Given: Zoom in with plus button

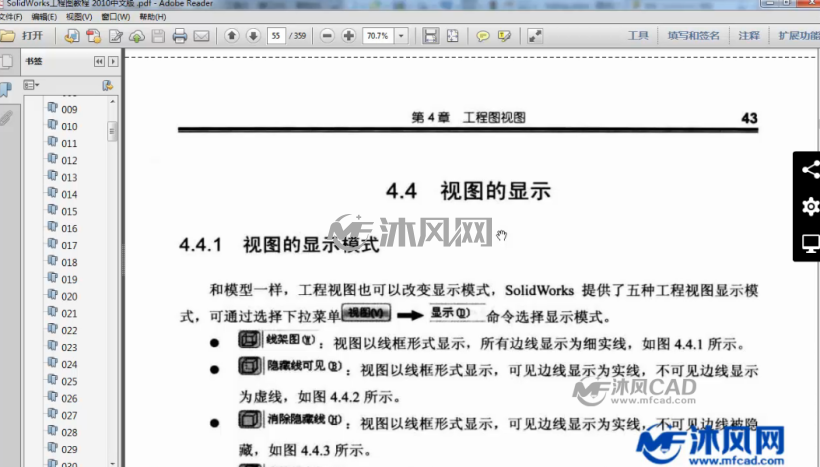Looking at the screenshot, I should (x=348, y=36).
